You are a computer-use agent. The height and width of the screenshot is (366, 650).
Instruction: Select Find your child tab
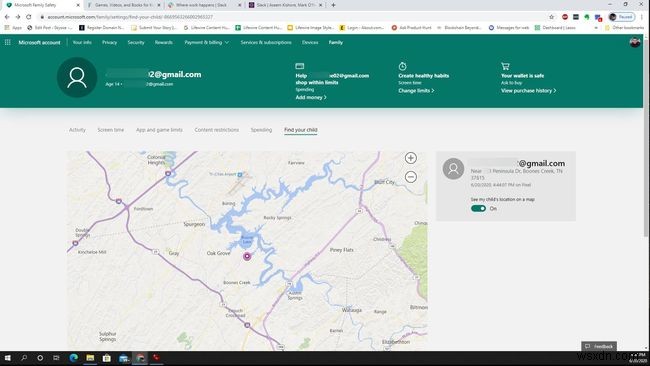pyautogui.click(x=301, y=130)
